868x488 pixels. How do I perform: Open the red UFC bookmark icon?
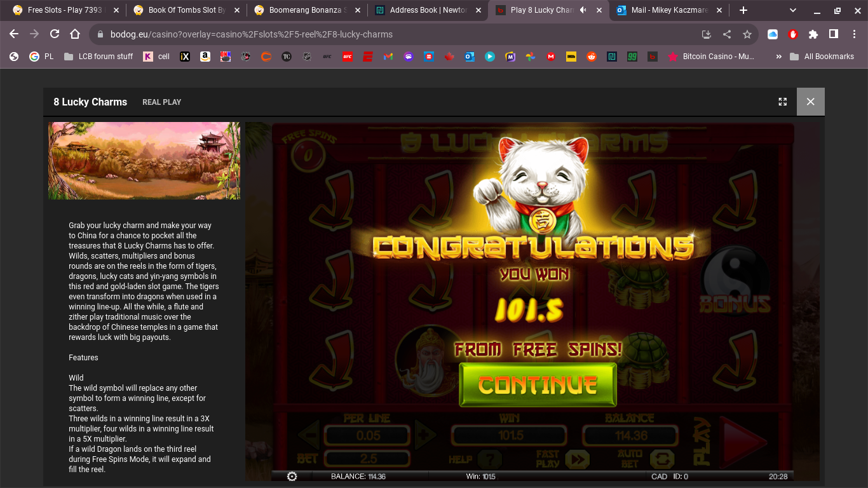348,57
